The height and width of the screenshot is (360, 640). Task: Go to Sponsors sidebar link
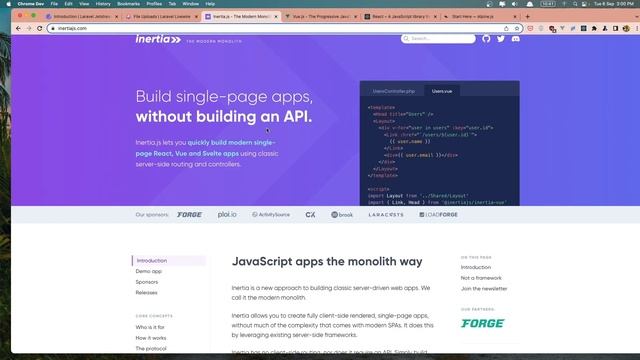147,282
